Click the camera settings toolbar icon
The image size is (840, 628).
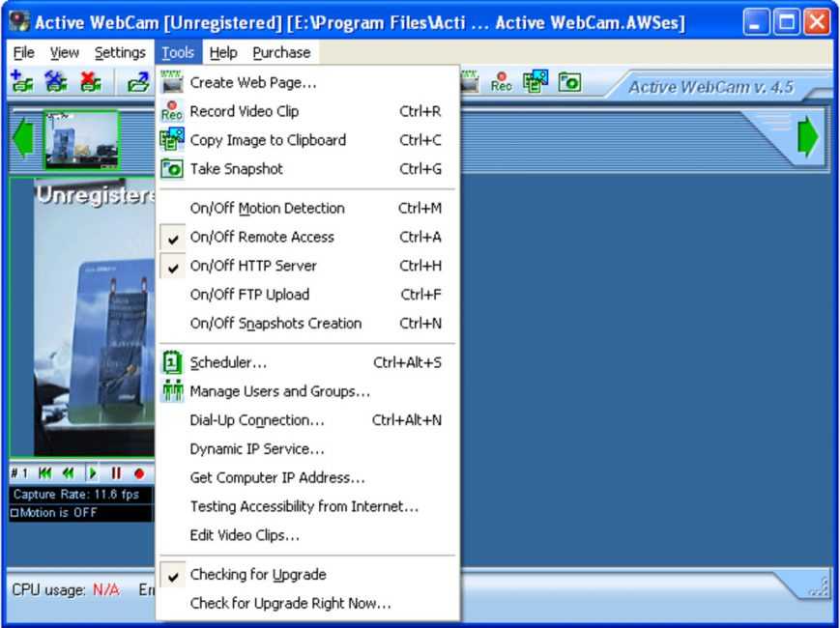(55, 83)
